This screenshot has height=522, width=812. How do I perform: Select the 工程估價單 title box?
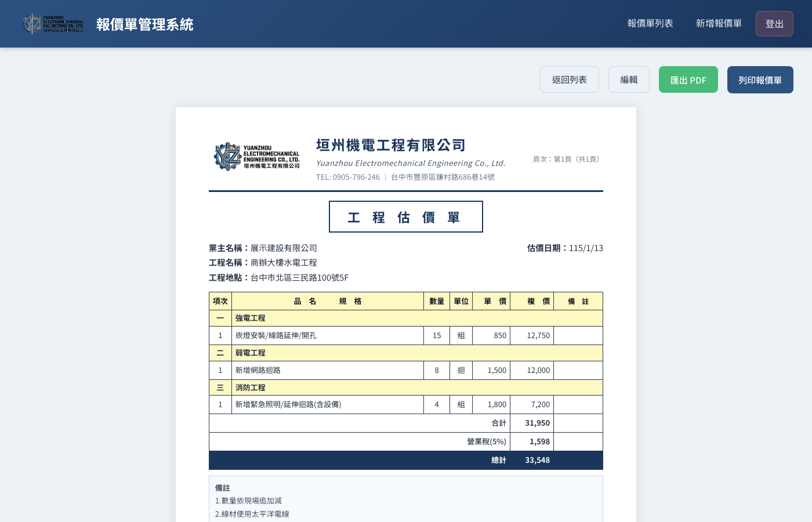click(x=406, y=217)
